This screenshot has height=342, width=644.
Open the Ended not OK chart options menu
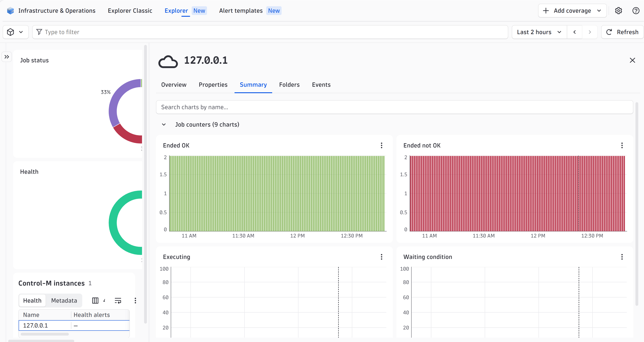[x=622, y=145]
